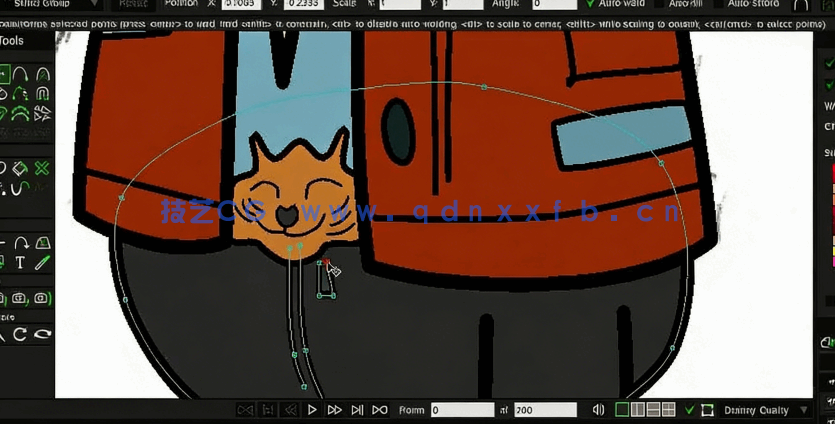Click the Reset button in options bar

click(x=133, y=4)
